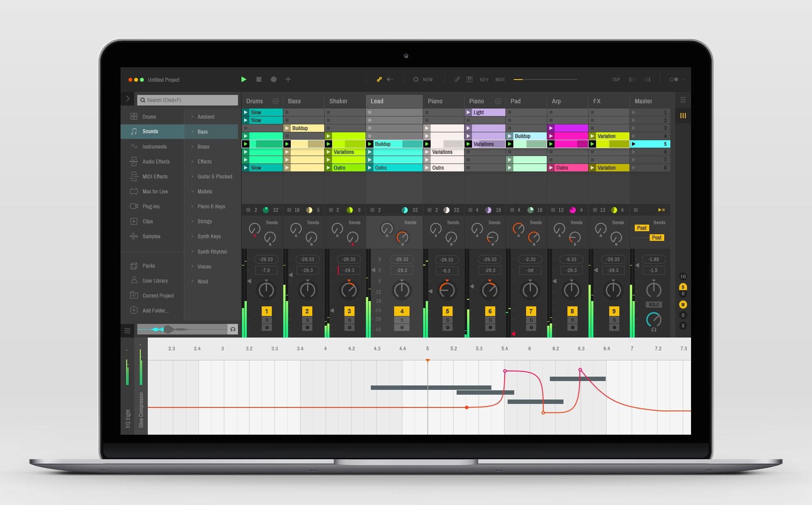
Task: Solo the Lead track with its S button
Action: tap(402, 320)
